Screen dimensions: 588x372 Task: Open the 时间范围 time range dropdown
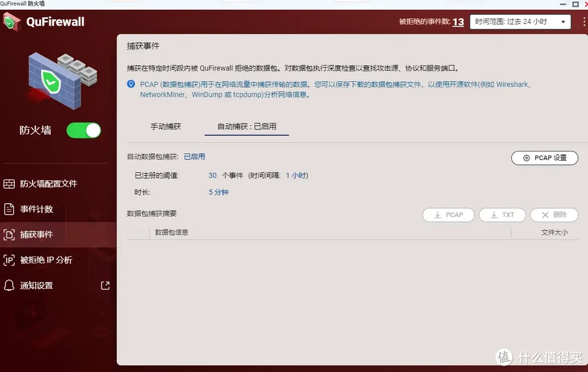[520, 22]
